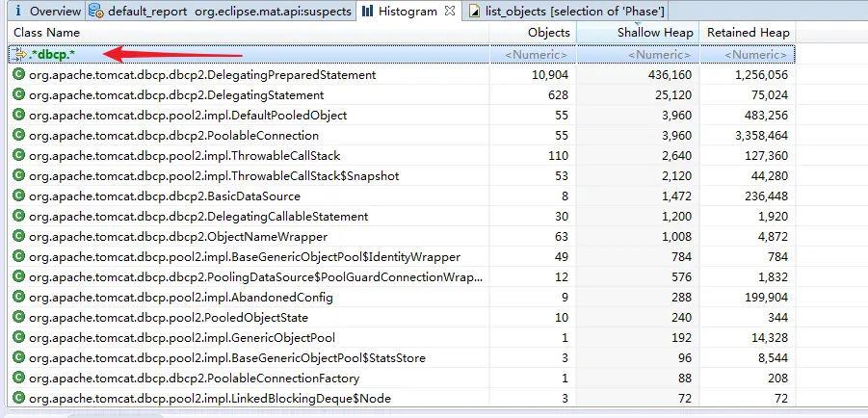
Task: Select org.apache.tomcat.dbcp.dbcp2.BasicDataSource class name
Action: tap(165, 196)
